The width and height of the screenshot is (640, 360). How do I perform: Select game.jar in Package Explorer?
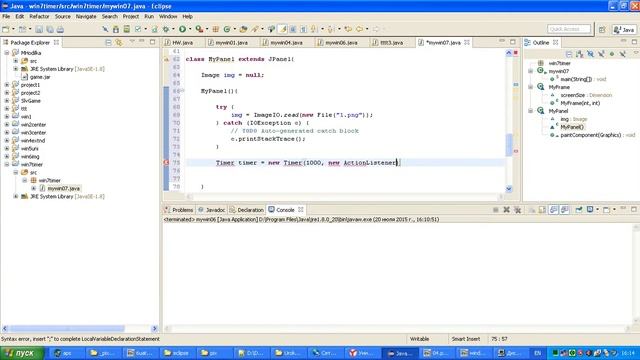click(40, 77)
